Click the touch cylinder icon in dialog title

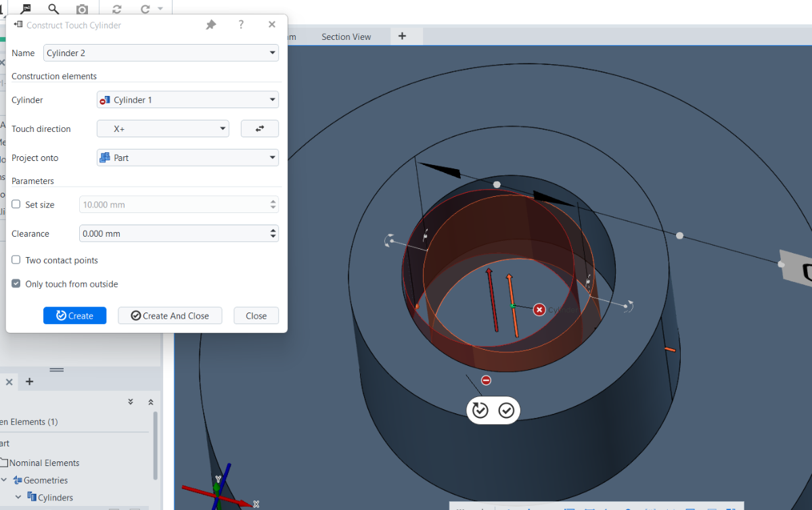click(x=18, y=24)
